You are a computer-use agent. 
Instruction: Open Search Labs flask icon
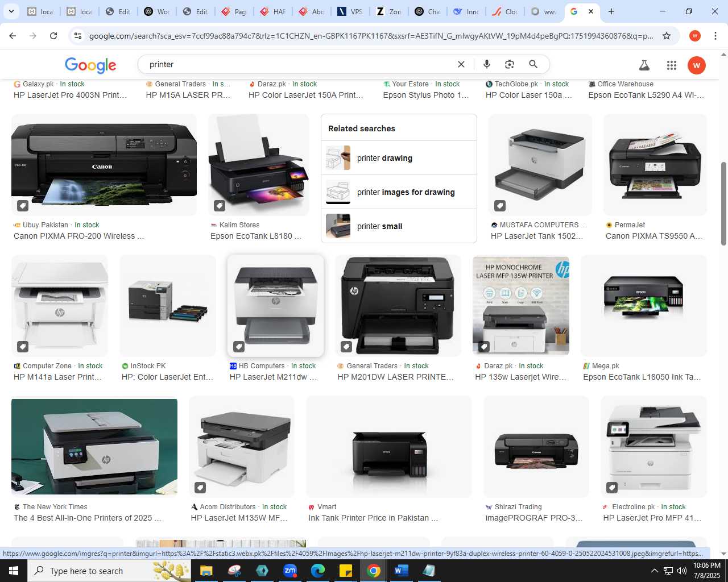click(644, 65)
